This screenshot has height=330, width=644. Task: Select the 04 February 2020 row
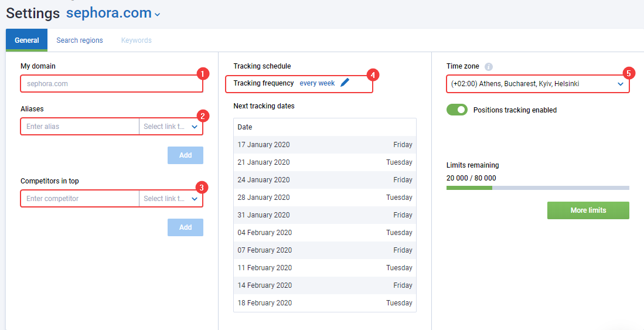325,233
